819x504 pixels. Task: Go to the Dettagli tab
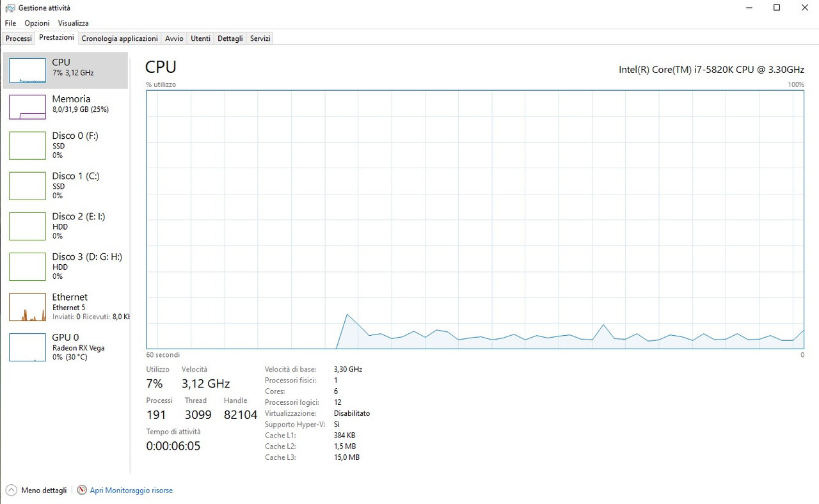click(x=230, y=38)
